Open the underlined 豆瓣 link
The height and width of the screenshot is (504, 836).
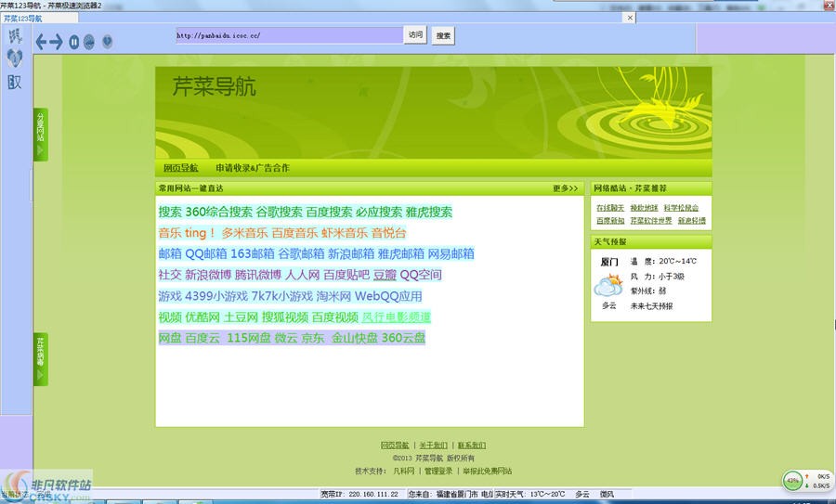point(385,275)
